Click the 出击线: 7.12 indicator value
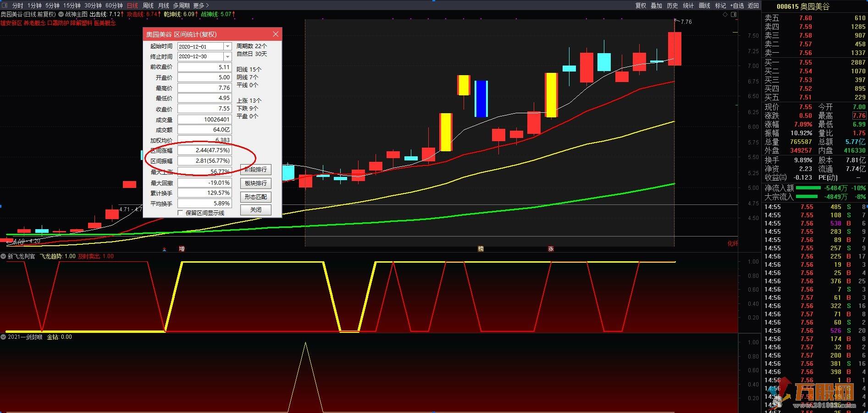The height and width of the screenshot is (413, 868). 106,14
